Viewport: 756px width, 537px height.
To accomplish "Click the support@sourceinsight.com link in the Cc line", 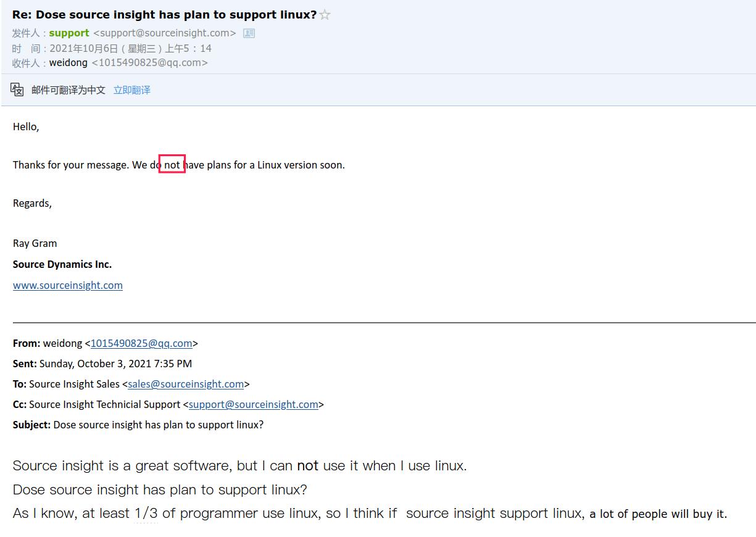I will coord(254,404).
